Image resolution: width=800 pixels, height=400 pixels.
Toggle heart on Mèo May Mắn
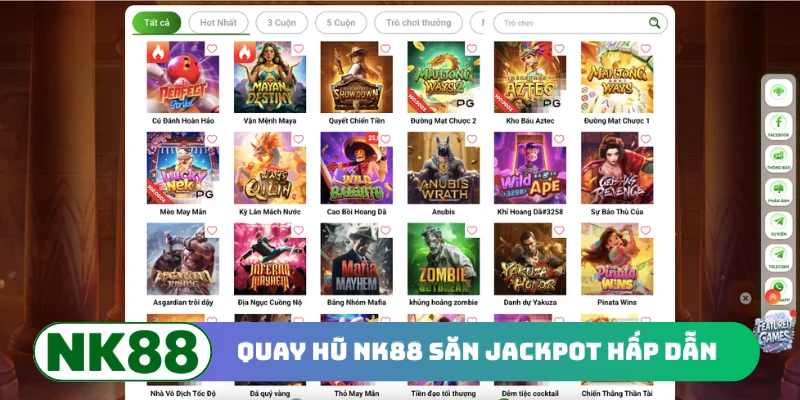(x=212, y=139)
